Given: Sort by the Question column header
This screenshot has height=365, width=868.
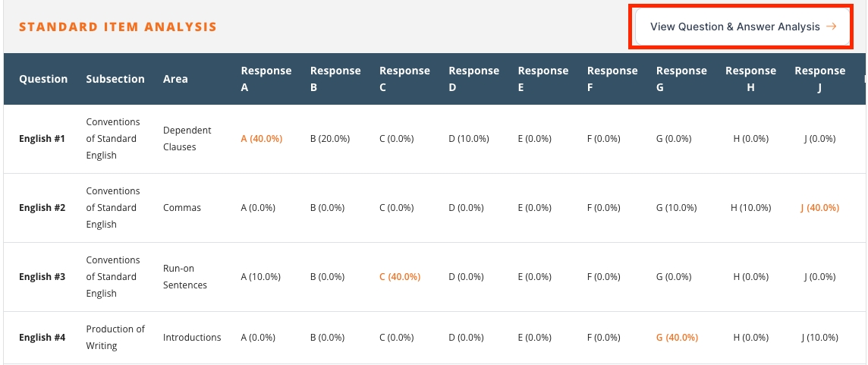Looking at the screenshot, I should (x=43, y=79).
